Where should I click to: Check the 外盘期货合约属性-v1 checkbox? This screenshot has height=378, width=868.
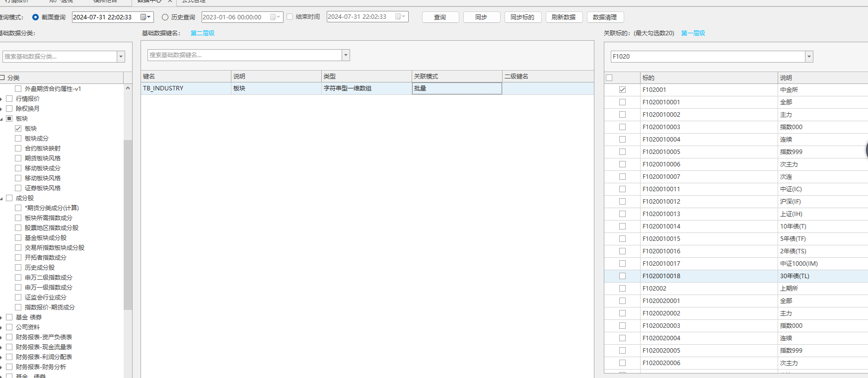click(18, 89)
